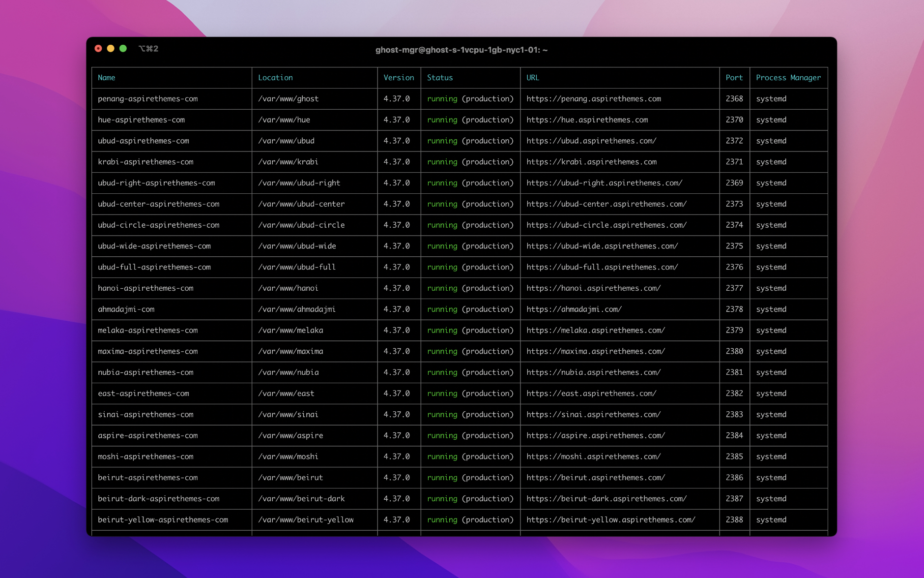
Task: Click port number 2385
Action: (x=734, y=457)
